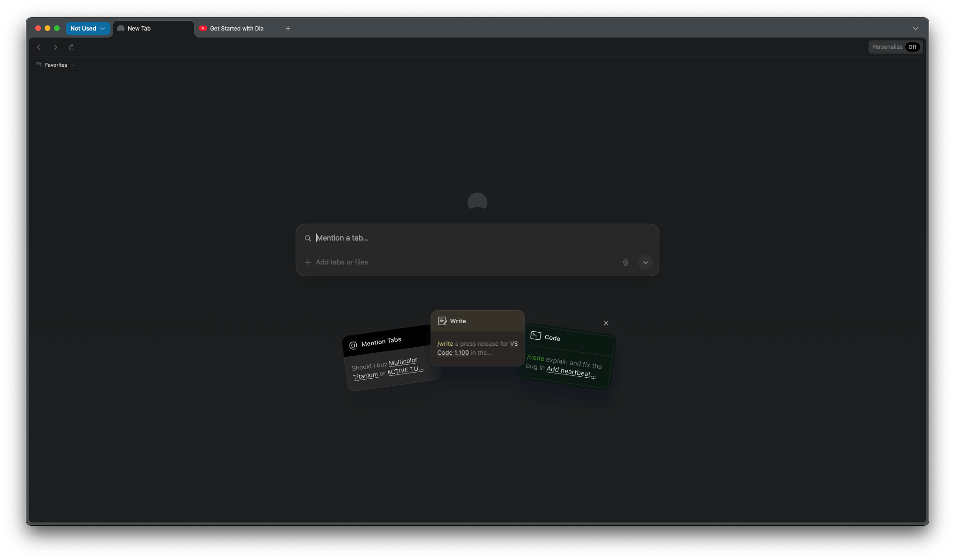Click the search magnifier icon
The width and height of the screenshot is (955, 560).
click(x=308, y=238)
